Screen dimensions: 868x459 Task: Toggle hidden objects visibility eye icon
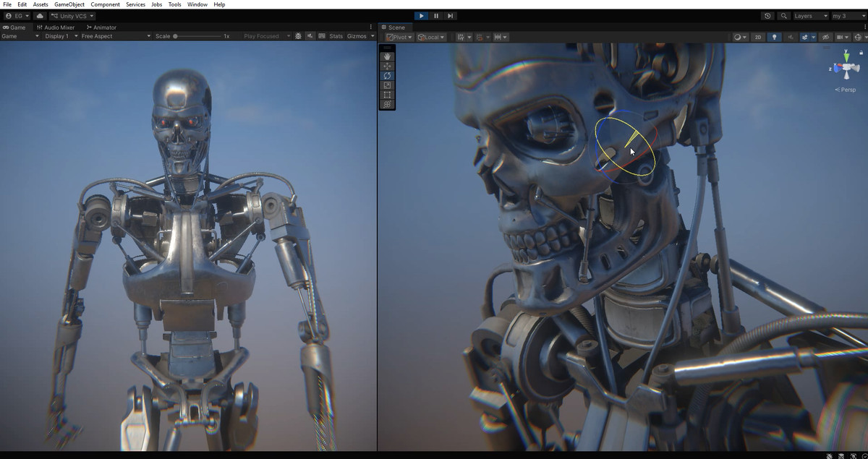[825, 37]
